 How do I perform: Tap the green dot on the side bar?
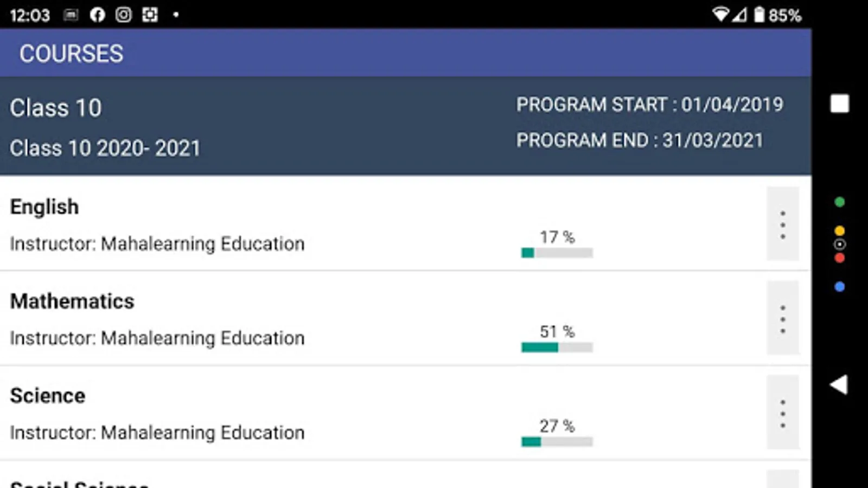point(839,202)
